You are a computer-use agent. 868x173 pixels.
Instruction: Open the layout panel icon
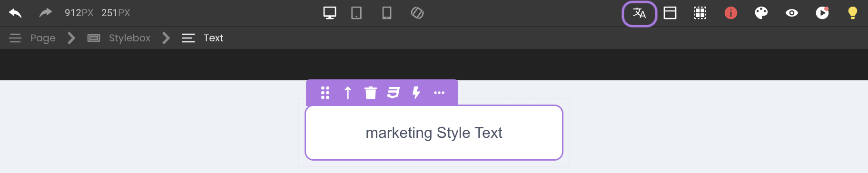click(670, 13)
